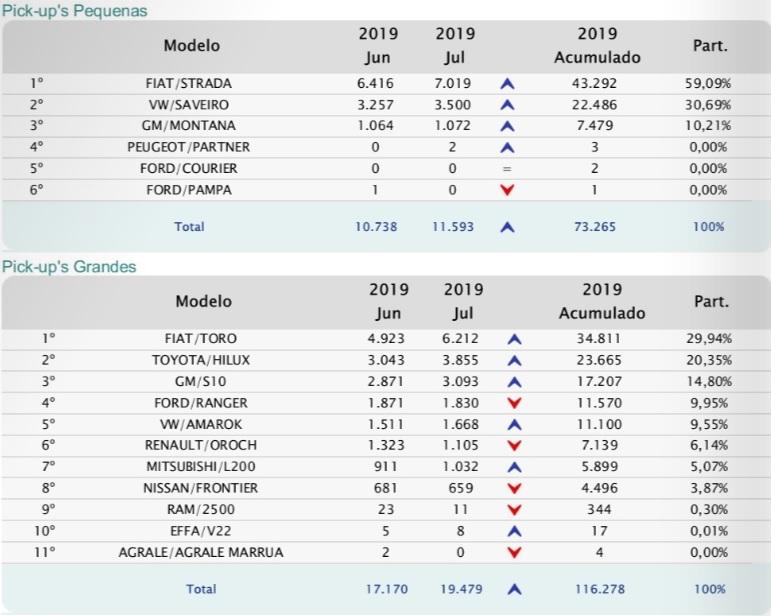
Task: Select the TOYOTA/HILUX model name
Action: pos(201,360)
